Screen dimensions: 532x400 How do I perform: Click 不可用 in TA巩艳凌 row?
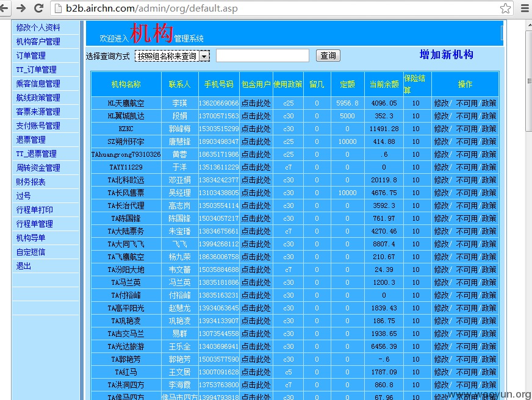coord(467,321)
